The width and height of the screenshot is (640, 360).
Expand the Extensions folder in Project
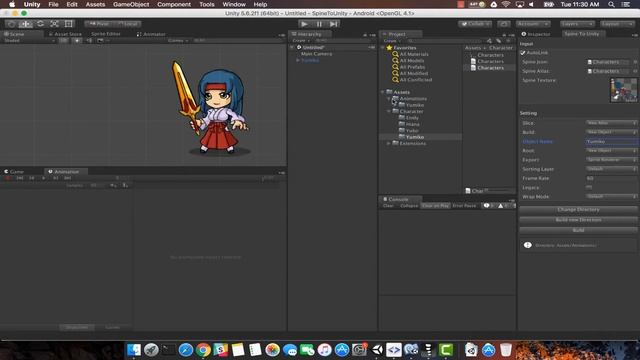pos(389,144)
